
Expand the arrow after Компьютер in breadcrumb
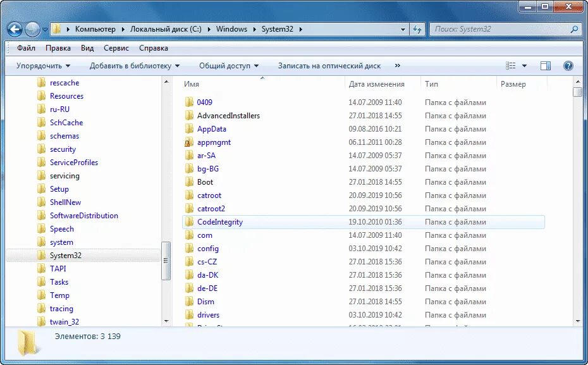pyautogui.click(x=123, y=29)
